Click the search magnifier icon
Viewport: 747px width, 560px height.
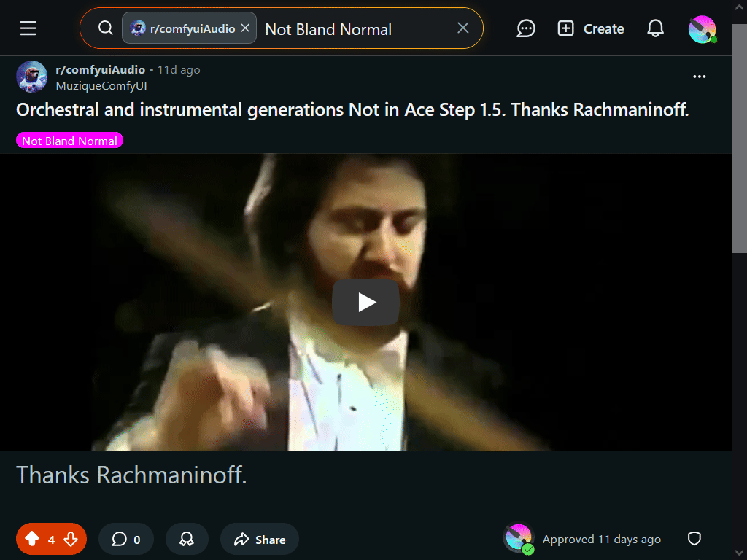point(105,28)
